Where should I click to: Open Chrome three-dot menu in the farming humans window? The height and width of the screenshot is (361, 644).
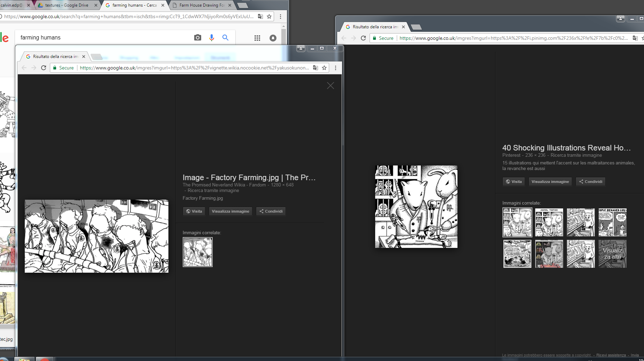pos(280,16)
